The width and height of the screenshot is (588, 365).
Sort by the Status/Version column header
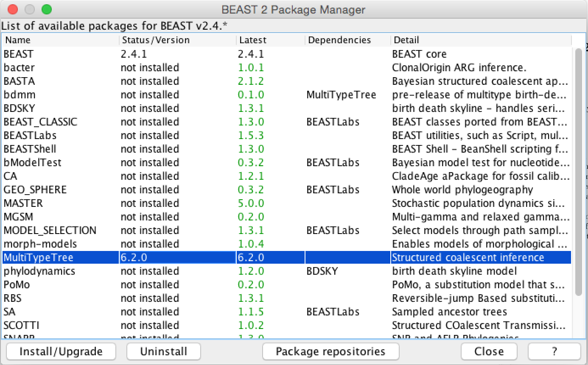tap(178, 40)
